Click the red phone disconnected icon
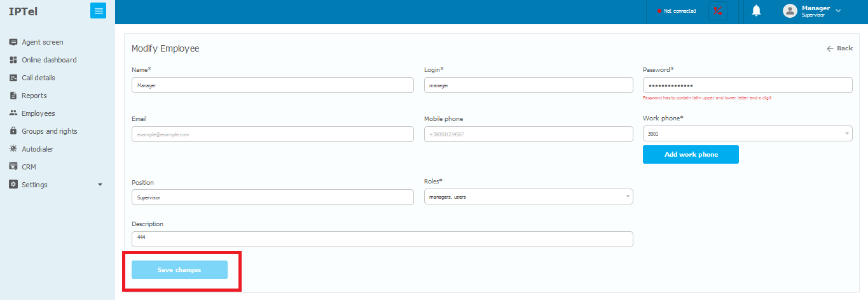This screenshot has width=868, height=300. pyautogui.click(x=718, y=11)
